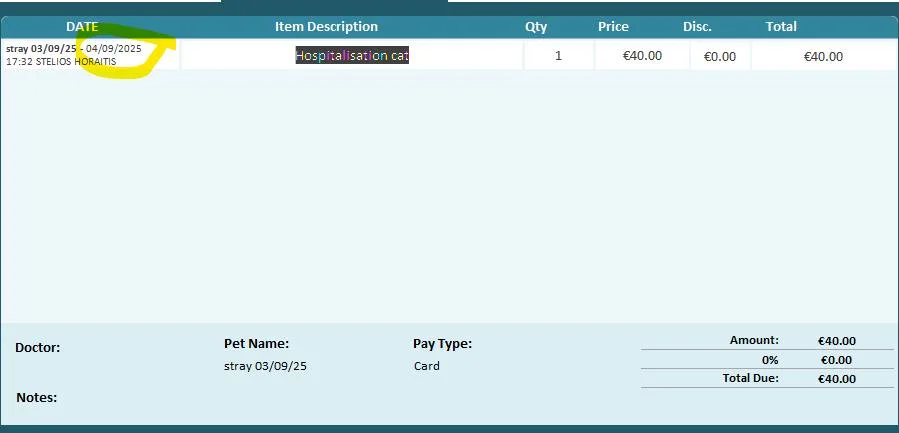Select the Total column header
The width and height of the screenshot is (899, 433).
(x=781, y=27)
